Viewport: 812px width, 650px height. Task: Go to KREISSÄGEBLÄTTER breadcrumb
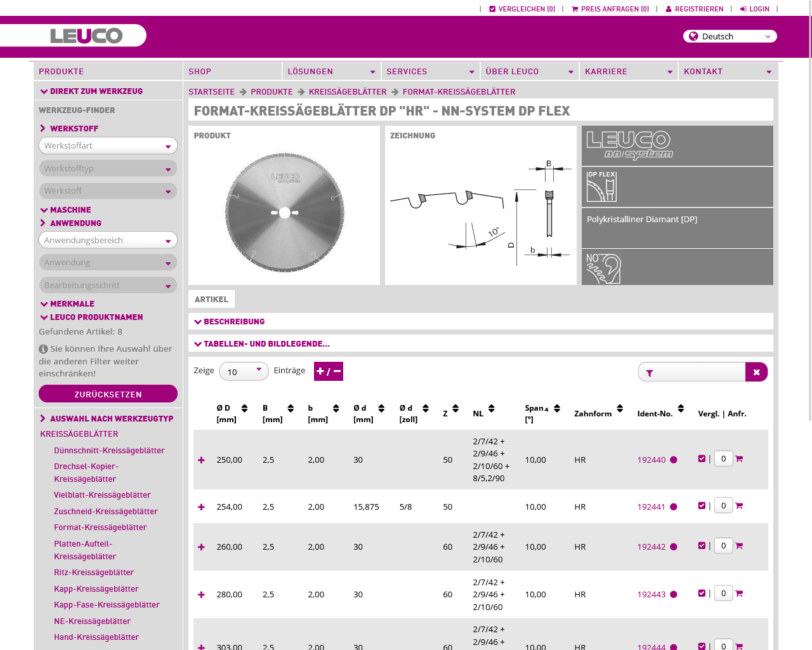tap(348, 92)
